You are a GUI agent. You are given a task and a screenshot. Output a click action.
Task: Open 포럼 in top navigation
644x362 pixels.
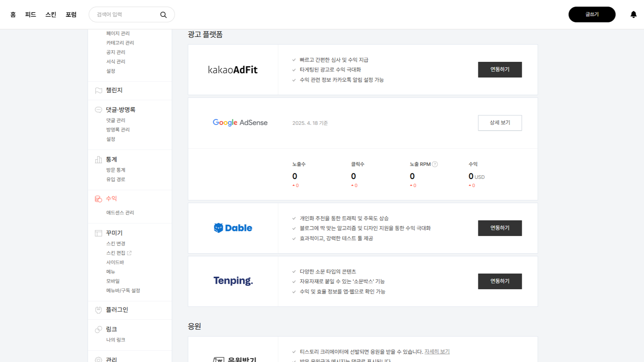pos(71,14)
